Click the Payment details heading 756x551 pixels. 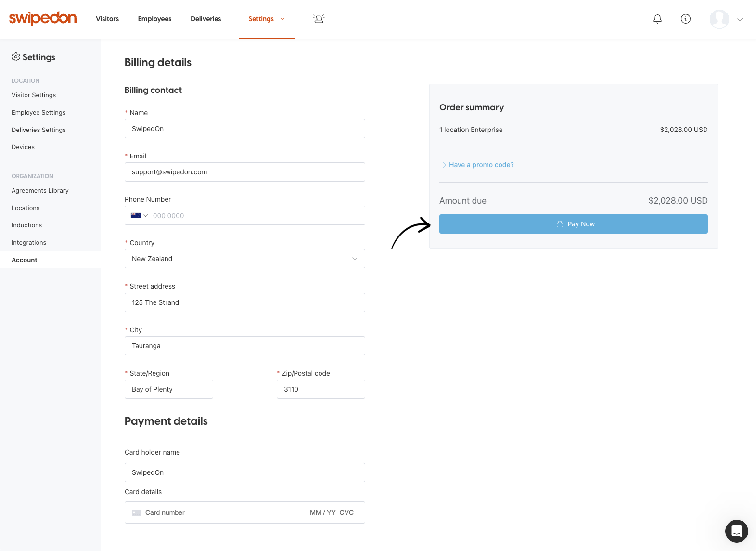[x=166, y=421]
